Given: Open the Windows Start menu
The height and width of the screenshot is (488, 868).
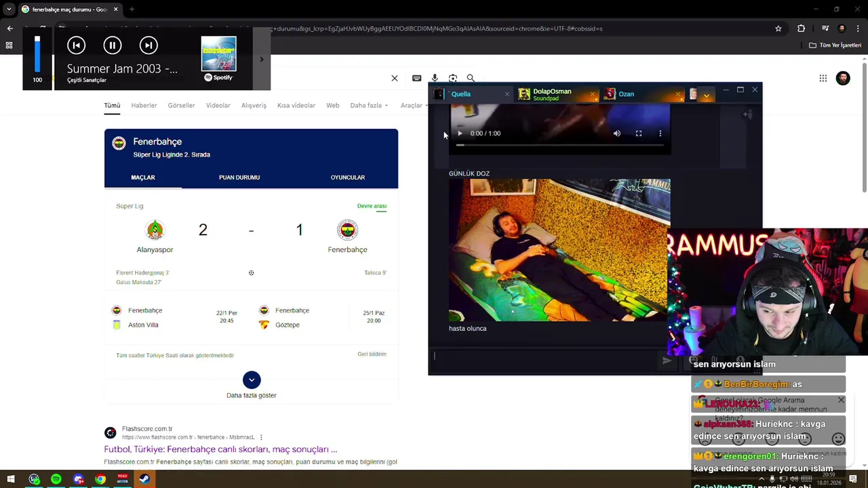Looking at the screenshot, I should (x=11, y=479).
